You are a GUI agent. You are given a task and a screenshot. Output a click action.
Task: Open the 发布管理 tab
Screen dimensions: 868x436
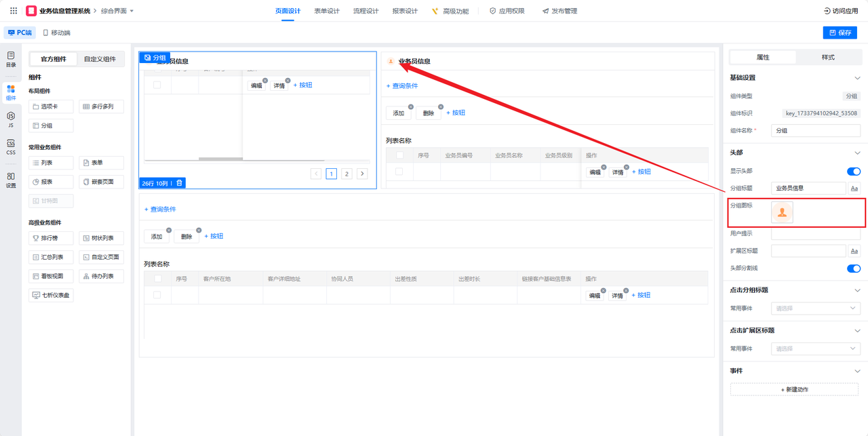(x=559, y=11)
